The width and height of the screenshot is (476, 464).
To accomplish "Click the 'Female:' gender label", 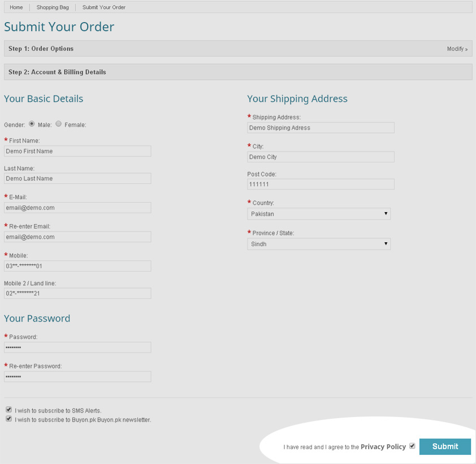I will 75,125.
